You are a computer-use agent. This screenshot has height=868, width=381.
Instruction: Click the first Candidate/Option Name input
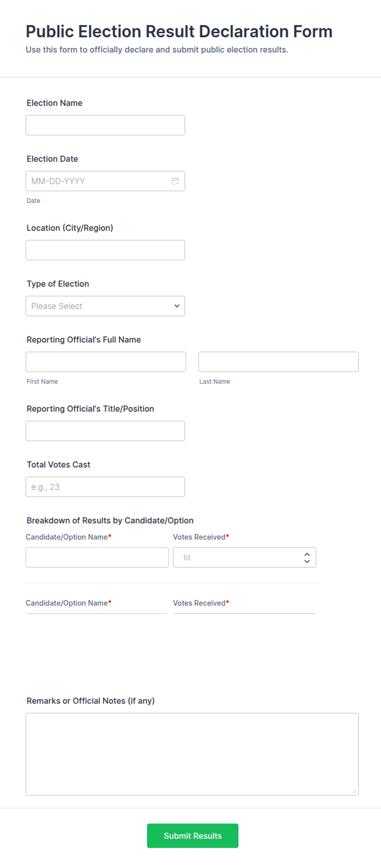click(x=97, y=558)
